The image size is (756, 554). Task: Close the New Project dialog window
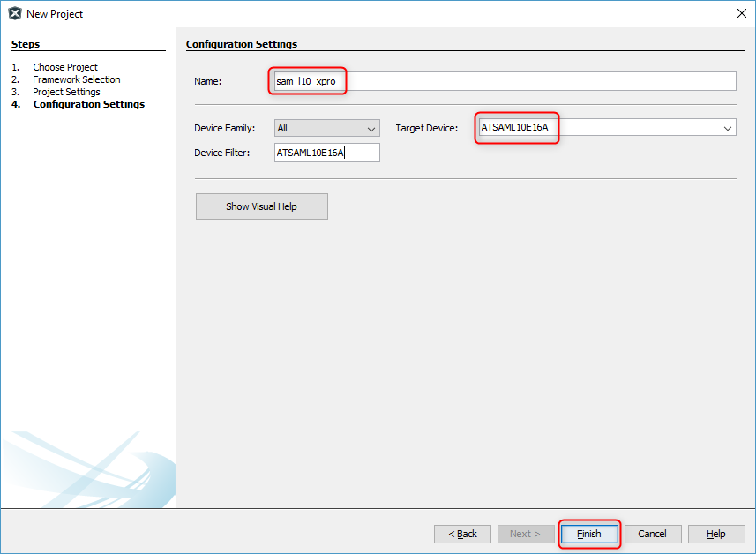pyautogui.click(x=740, y=13)
